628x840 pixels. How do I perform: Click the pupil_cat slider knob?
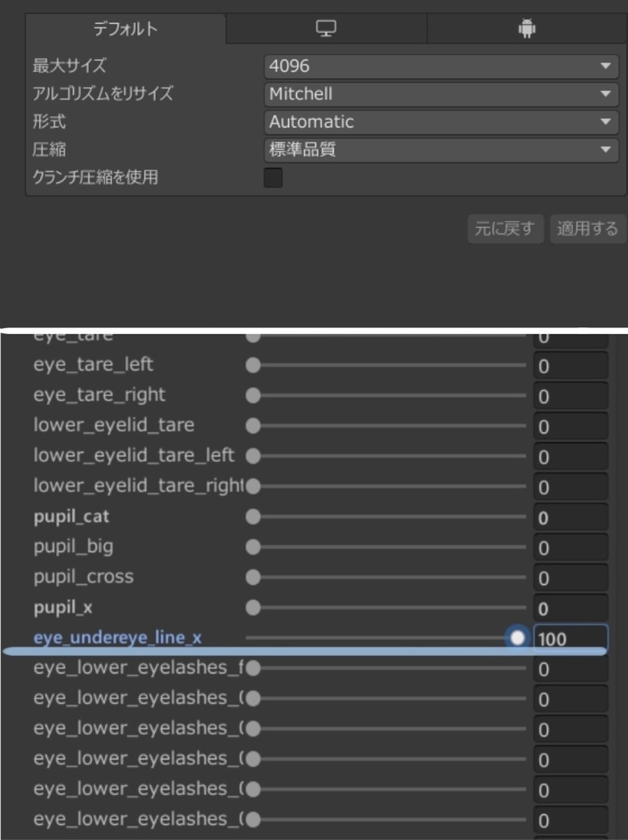click(x=253, y=517)
